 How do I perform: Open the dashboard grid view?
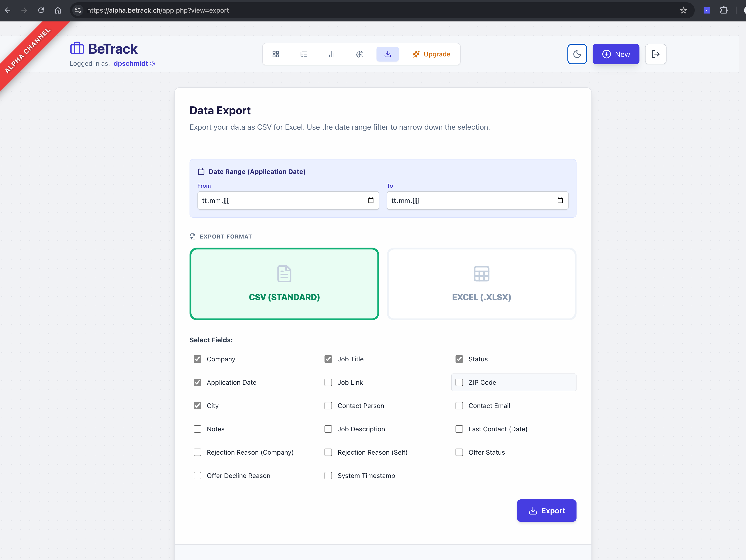(x=276, y=54)
